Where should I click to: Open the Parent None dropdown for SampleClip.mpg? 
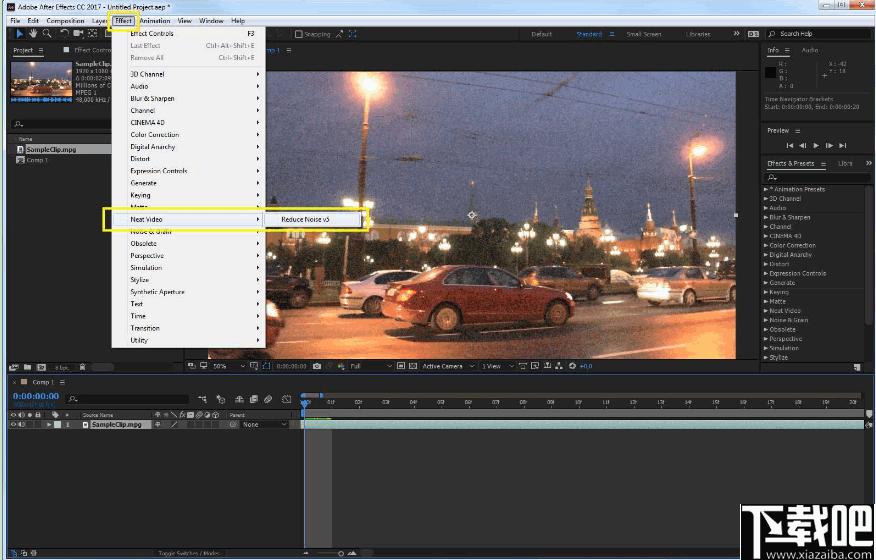pos(264,425)
